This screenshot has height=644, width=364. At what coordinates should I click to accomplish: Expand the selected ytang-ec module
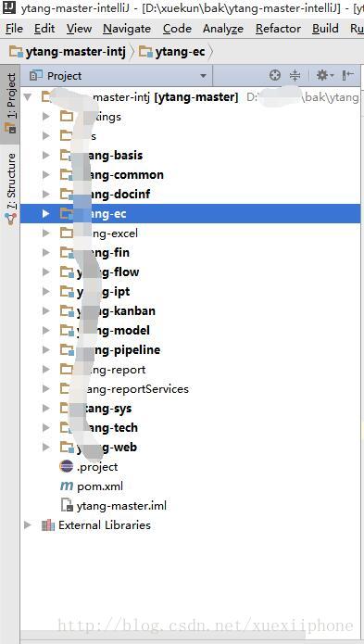(46, 213)
